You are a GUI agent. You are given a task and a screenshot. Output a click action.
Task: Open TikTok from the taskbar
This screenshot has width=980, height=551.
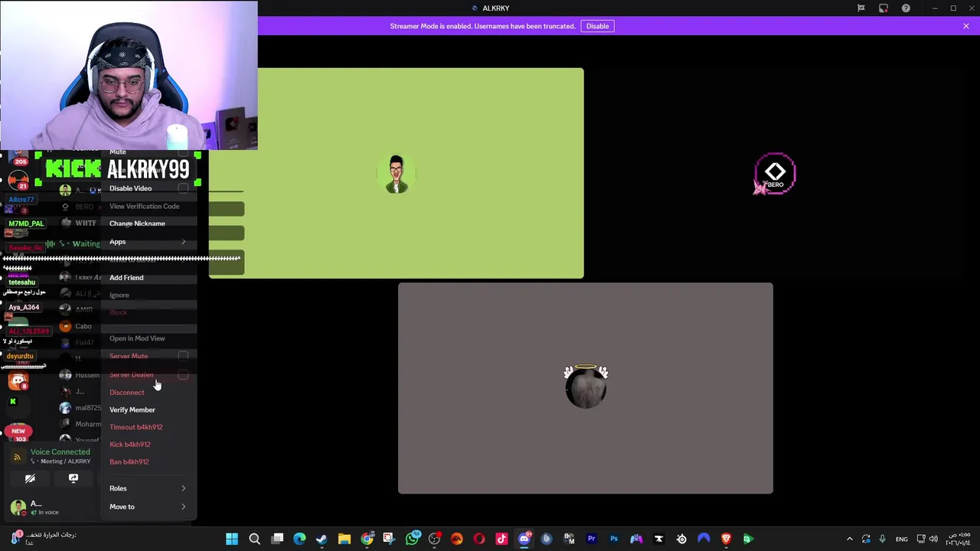point(501,539)
